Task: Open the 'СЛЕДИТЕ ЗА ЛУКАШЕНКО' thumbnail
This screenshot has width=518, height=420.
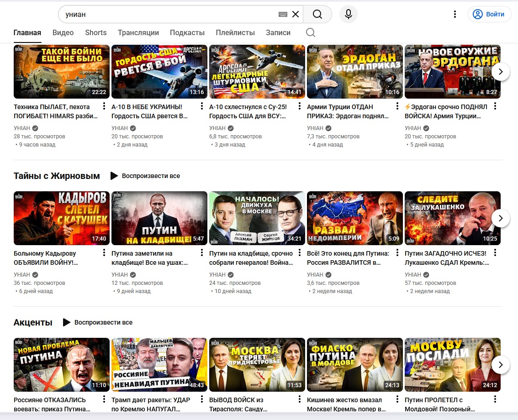Action: [453, 218]
